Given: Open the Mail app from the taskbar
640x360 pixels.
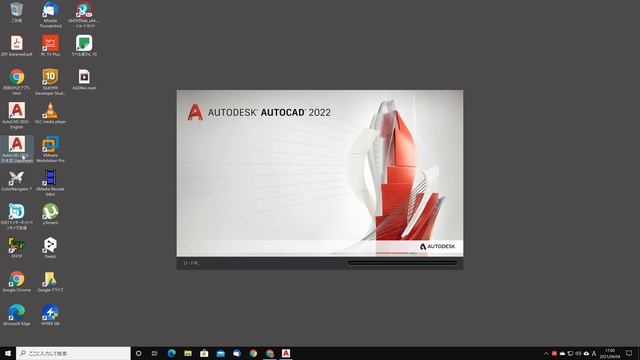Looking at the screenshot, I should [x=220, y=353].
